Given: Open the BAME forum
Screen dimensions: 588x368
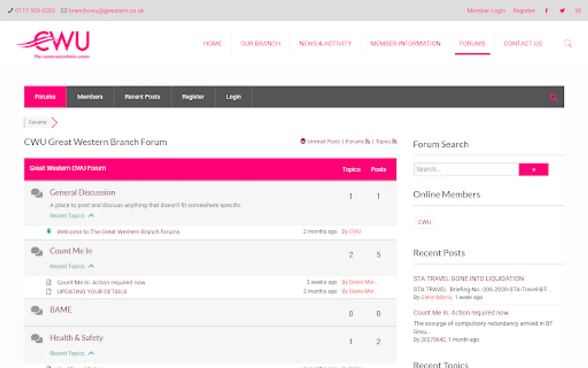Looking at the screenshot, I should [61, 310].
